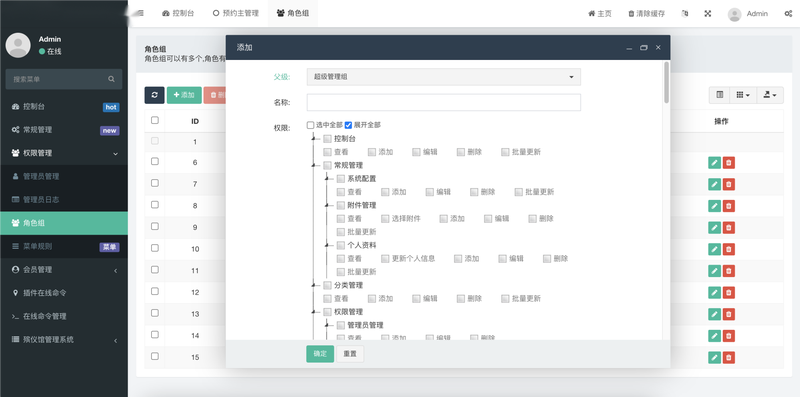Toggle the select-all checkbox in table header
The width and height of the screenshot is (800, 397).
pos(155,120)
